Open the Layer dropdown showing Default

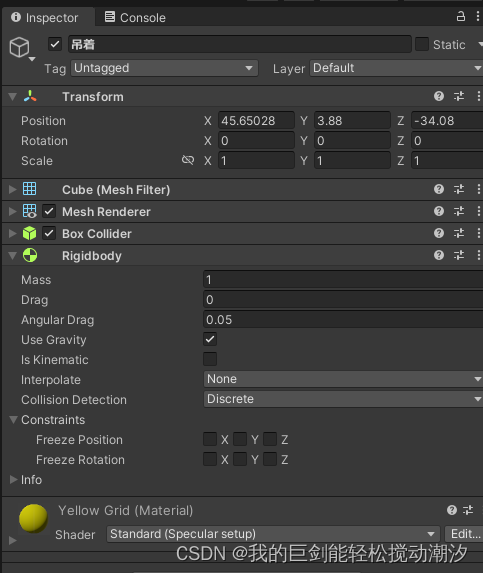pos(396,68)
